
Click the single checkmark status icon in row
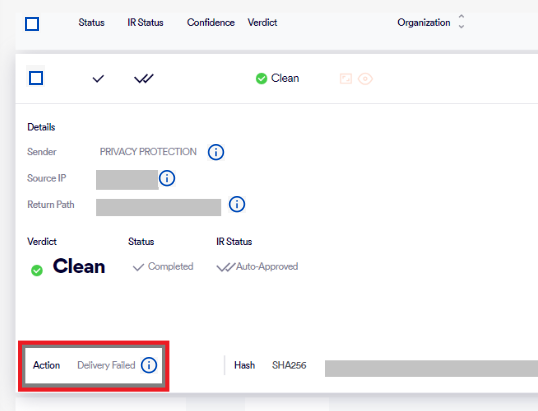click(x=98, y=79)
